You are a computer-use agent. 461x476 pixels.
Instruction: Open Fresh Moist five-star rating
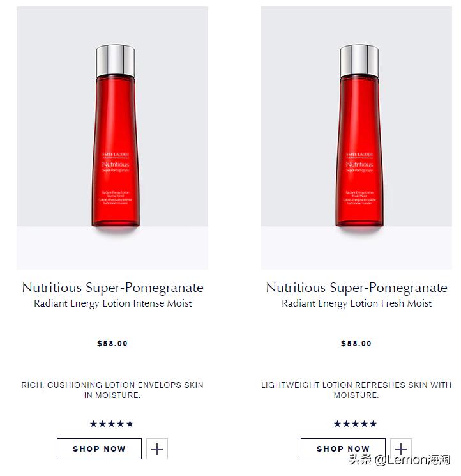pyautogui.click(x=355, y=424)
